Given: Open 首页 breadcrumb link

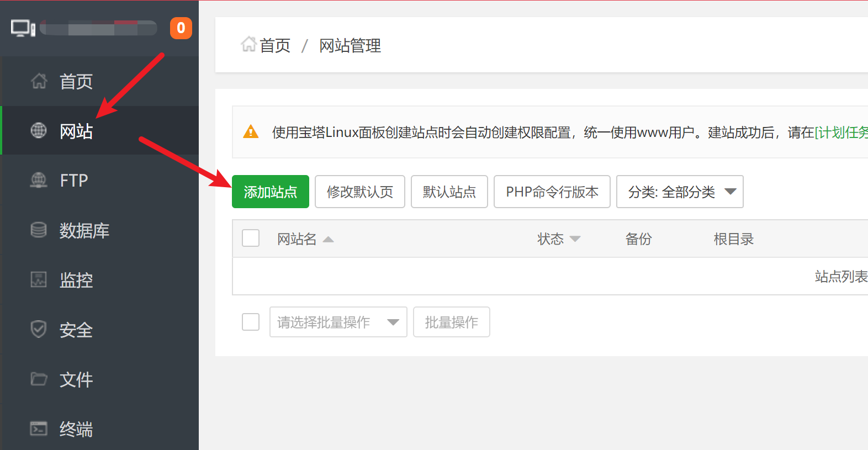Looking at the screenshot, I should coord(274,45).
